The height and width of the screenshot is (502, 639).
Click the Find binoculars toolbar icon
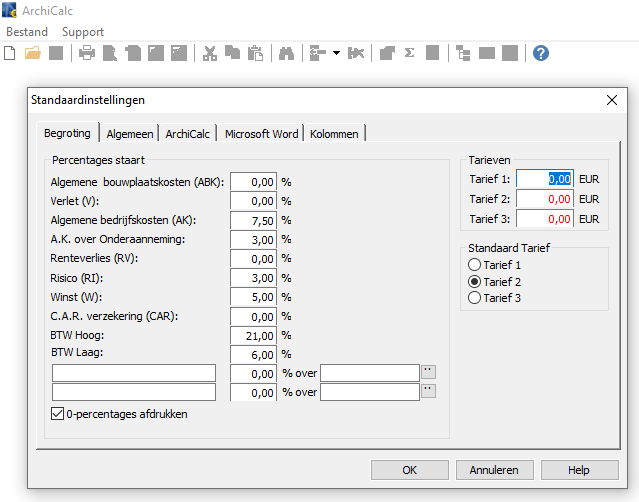point(286,53)
